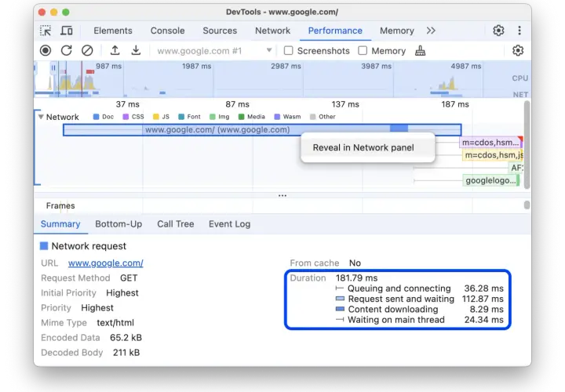Click the download profile arrow icon
The height and width of the screenshot is (392, 565).
click(136, 50)
